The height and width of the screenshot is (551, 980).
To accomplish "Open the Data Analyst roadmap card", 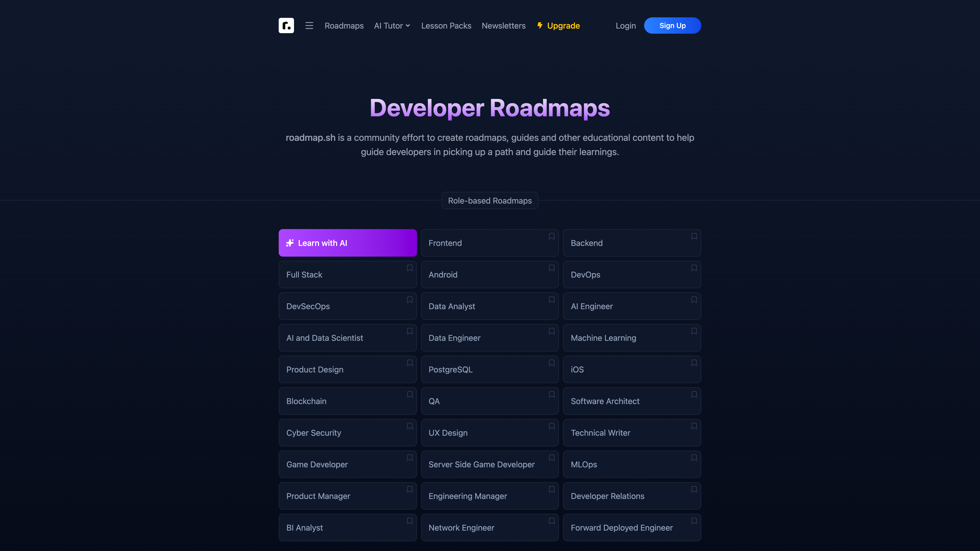I will coord(490,306).
